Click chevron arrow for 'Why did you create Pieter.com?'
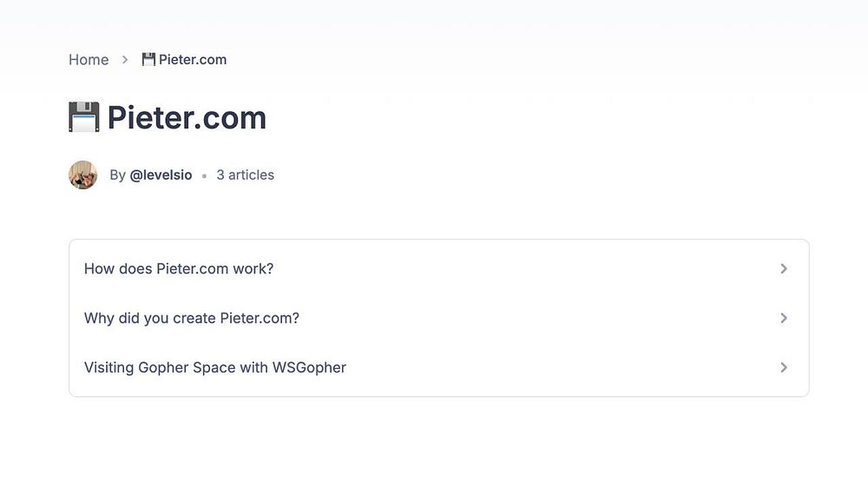 tap(784, 318)
